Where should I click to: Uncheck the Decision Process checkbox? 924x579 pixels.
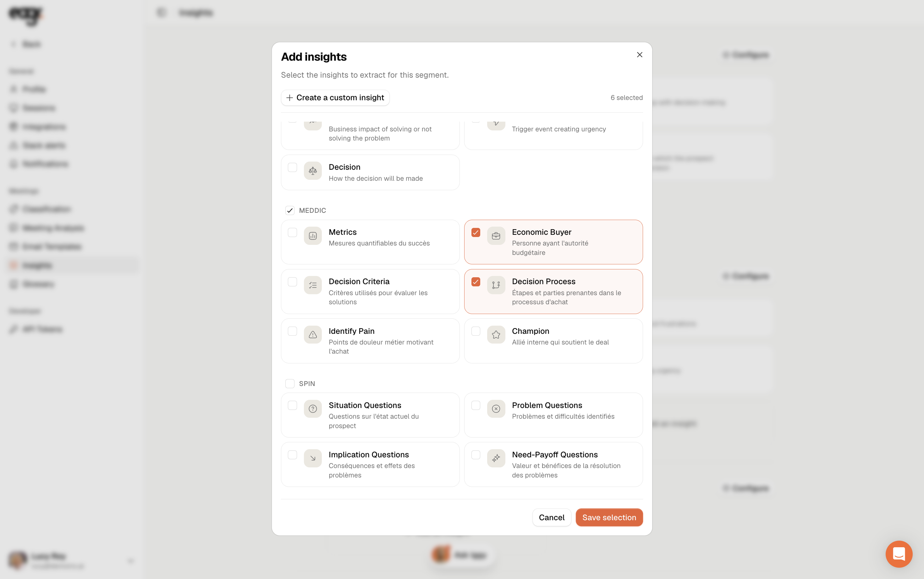pyautogui.click(x=476, y=282)
